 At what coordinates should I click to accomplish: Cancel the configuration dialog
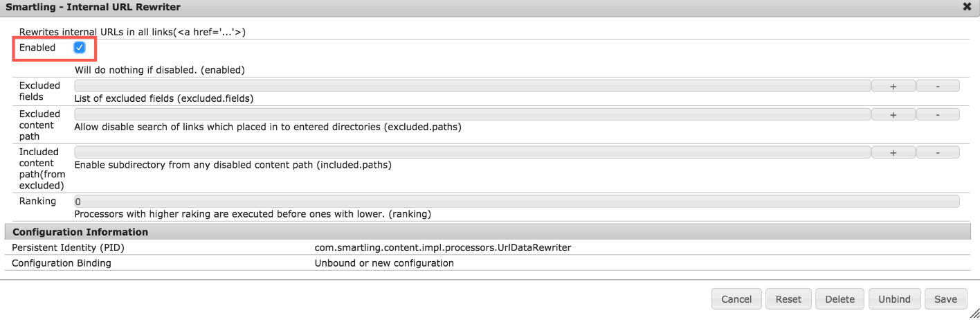tap(736, 299)
